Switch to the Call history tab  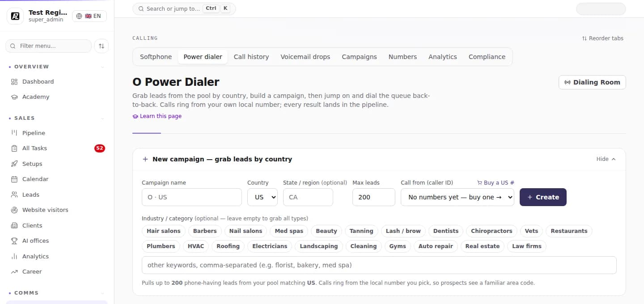point(251,57)
